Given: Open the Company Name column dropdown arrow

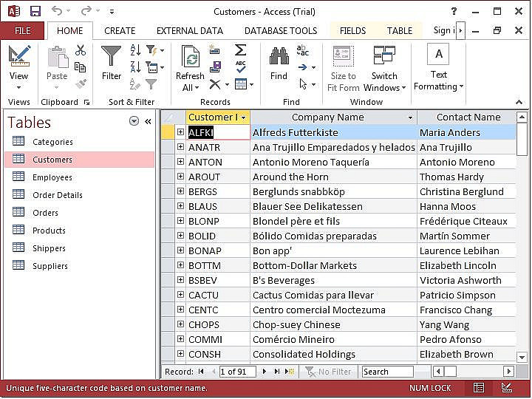Looking at the screenshot, I should coord(410,117).
